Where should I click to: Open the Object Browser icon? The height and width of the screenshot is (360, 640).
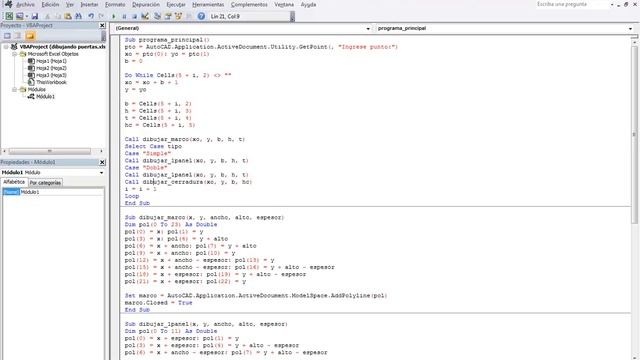178,16
